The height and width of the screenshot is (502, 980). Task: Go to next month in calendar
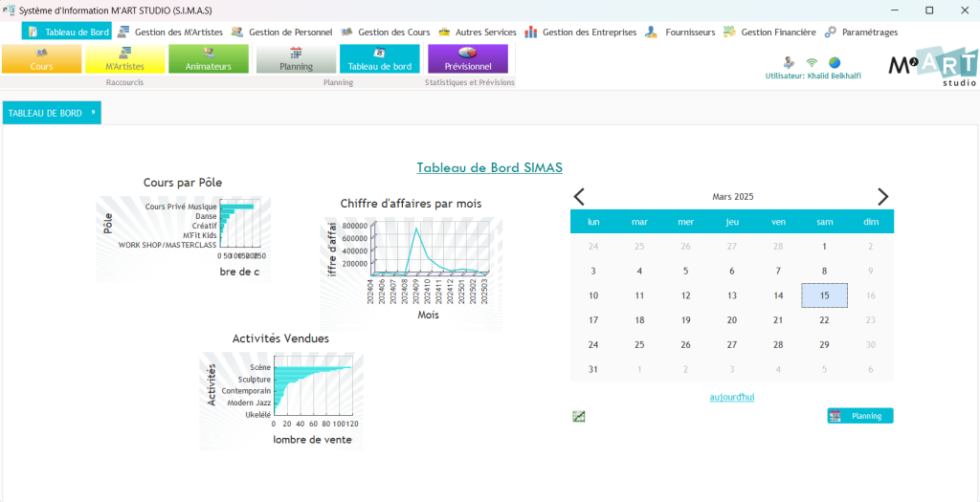[x=882, y=197]
